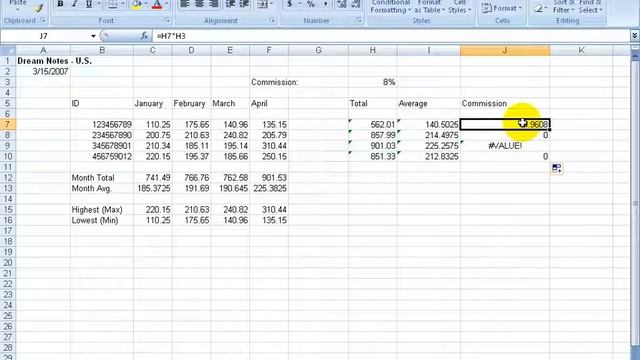Open Sort & Filter menu
640x360 pixels.
(564, 7)
